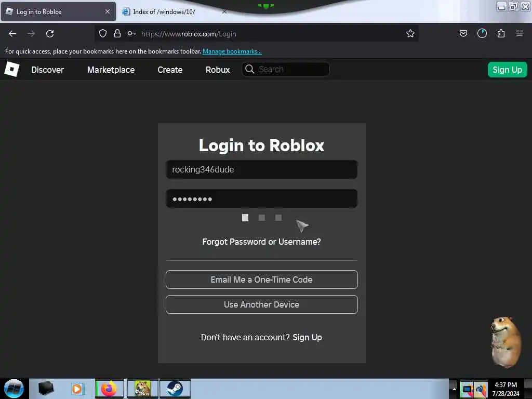This screenshot has width=532, height=399.
Task: Close the Index of /windows/10/ tab
Action: [x=224, y=11]
